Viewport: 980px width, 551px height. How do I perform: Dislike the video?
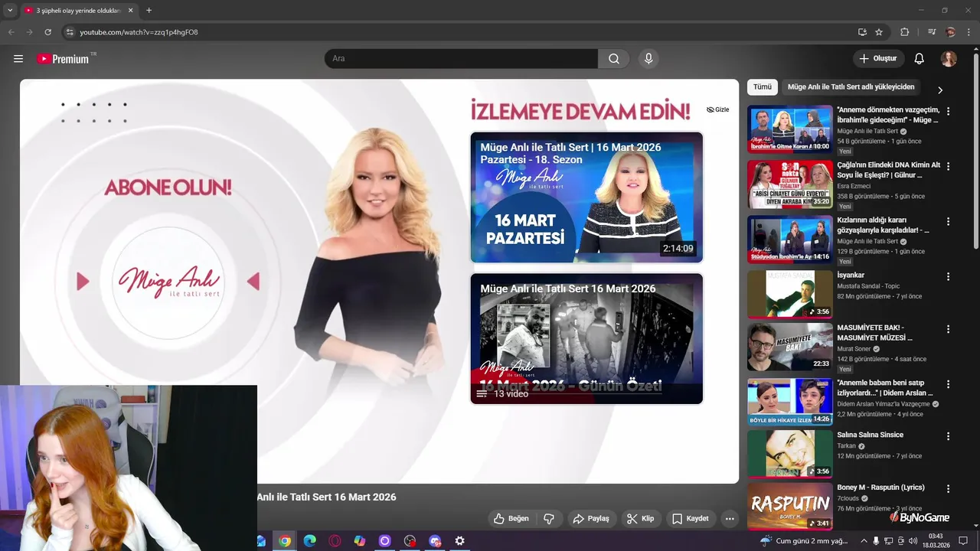(549, 519)
